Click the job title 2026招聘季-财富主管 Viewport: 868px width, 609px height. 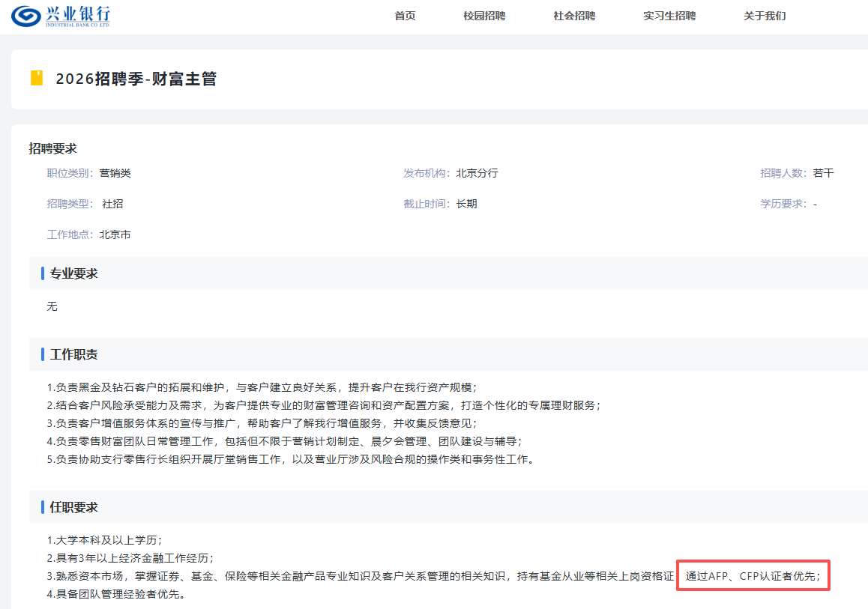tap(136, 79)
